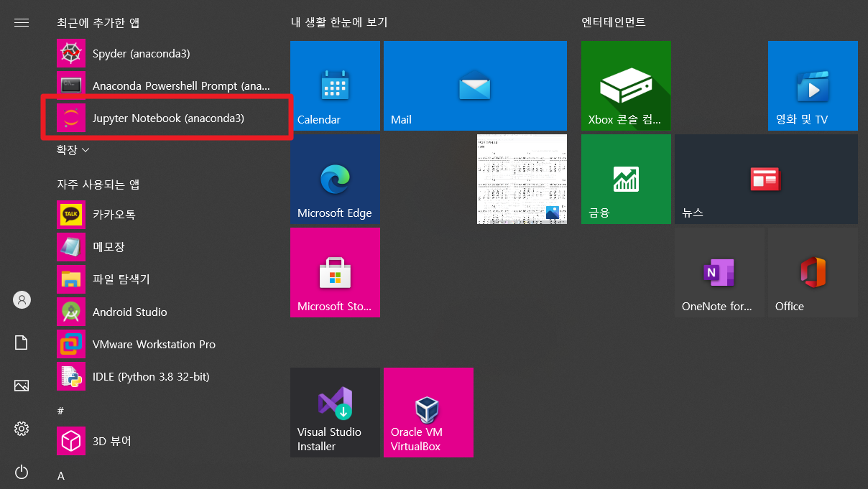Open the Office tile
The width and height of the screenshot is (868, 489).
[813, 272]
